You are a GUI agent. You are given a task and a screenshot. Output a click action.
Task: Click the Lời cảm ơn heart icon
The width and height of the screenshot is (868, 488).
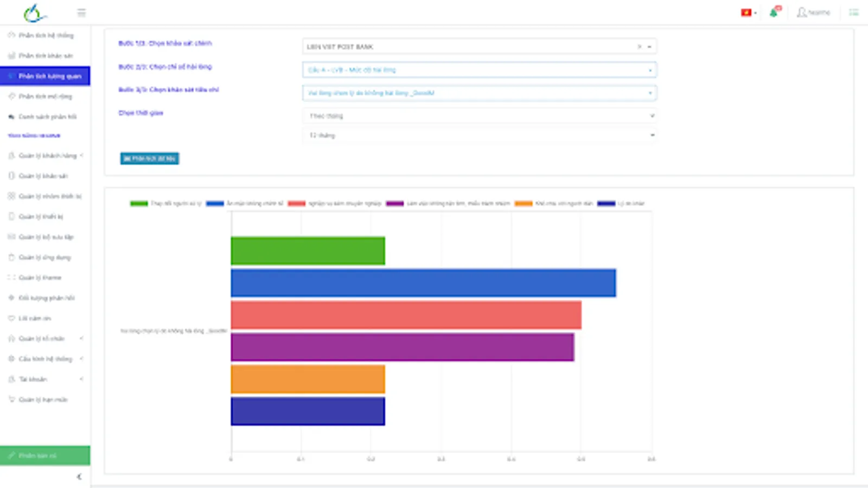(11, 318)
